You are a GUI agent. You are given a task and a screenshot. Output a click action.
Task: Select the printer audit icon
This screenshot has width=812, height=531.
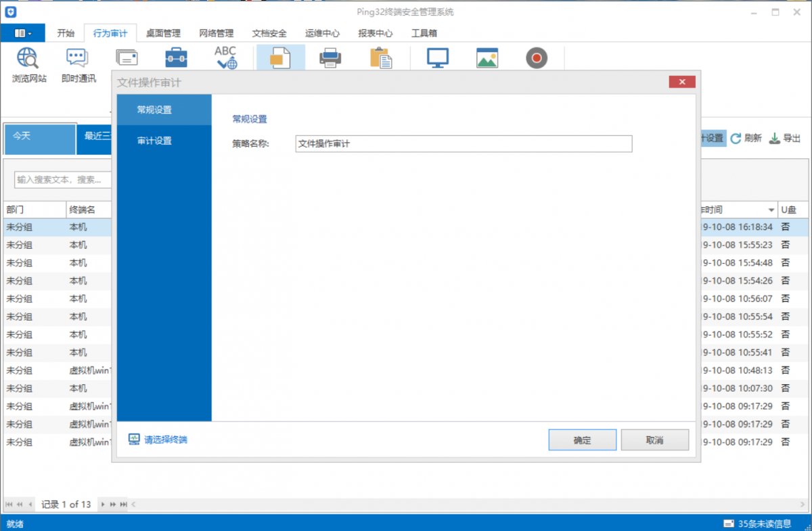[330, 57]
